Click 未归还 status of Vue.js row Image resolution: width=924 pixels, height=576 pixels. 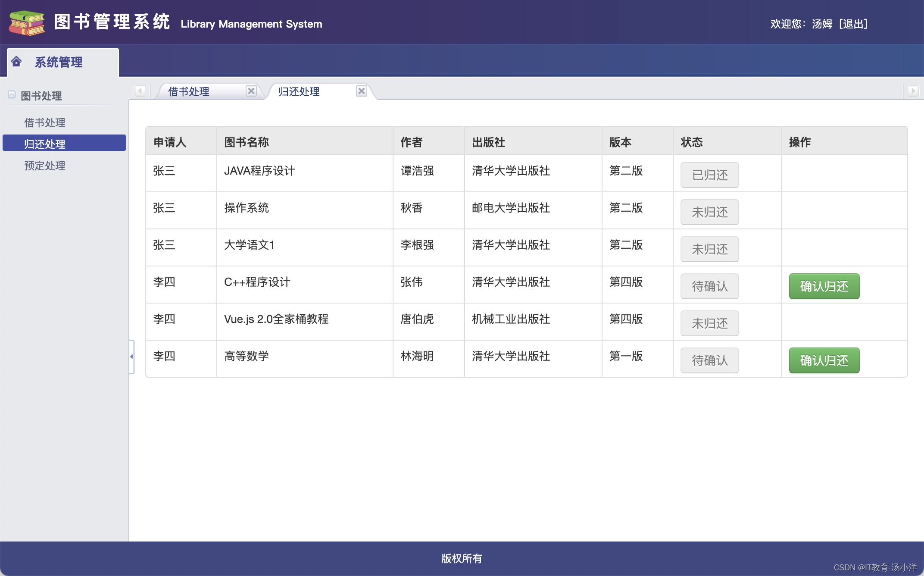pos(709,323)
